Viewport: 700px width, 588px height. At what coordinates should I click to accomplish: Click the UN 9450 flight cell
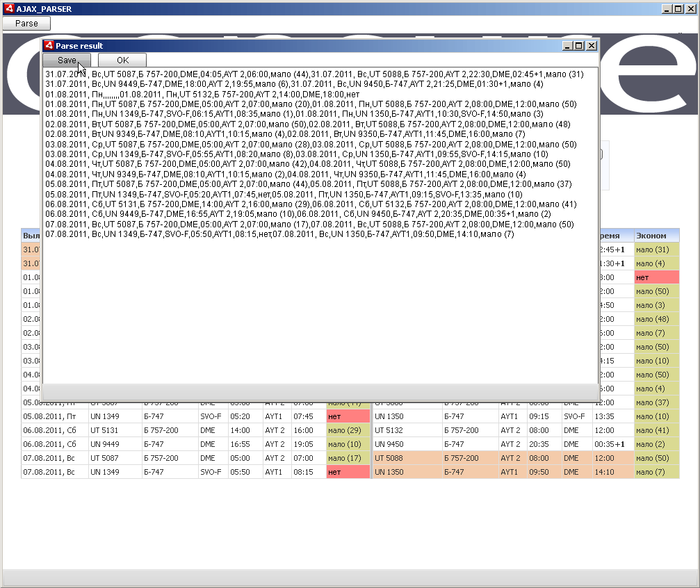pyautogui.click(x=407, y=444)
